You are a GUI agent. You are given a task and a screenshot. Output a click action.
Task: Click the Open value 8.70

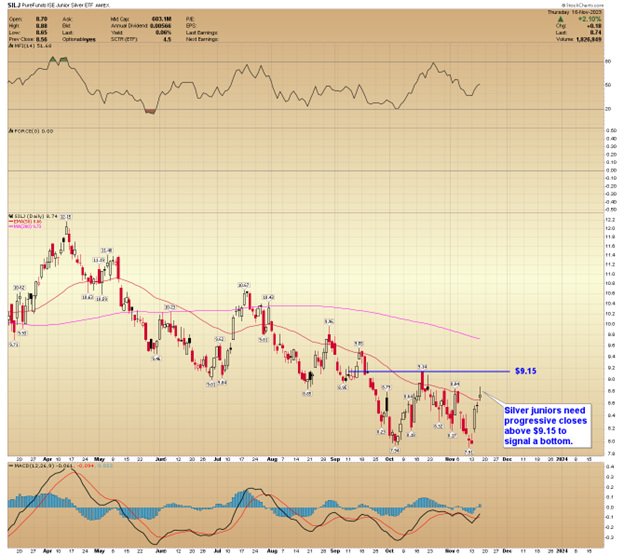(41, 19)
